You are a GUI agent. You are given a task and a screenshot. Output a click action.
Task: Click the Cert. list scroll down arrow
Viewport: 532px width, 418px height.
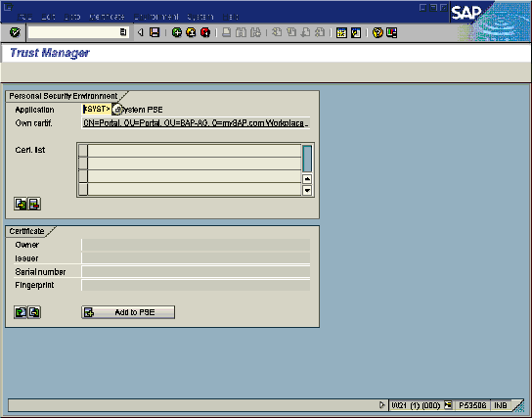(307, 190)
